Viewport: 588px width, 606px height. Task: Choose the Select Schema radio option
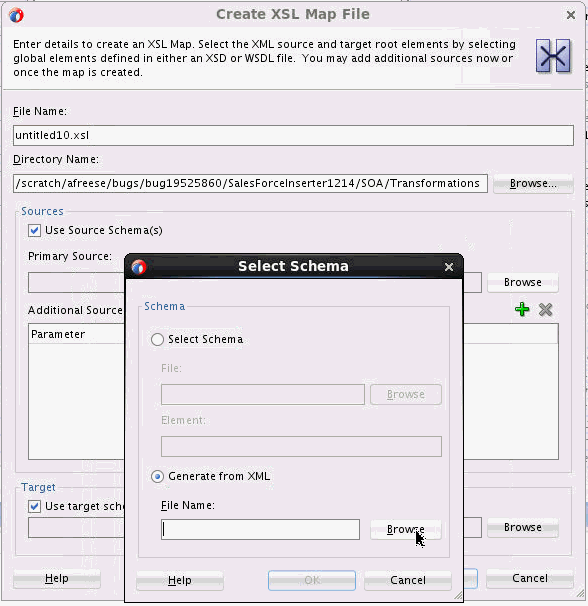157,340
